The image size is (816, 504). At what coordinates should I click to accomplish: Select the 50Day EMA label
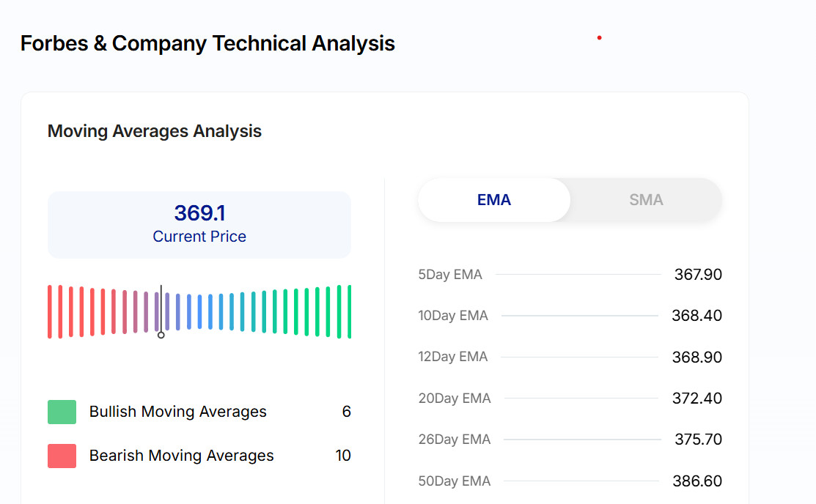[x=455, y=481]
